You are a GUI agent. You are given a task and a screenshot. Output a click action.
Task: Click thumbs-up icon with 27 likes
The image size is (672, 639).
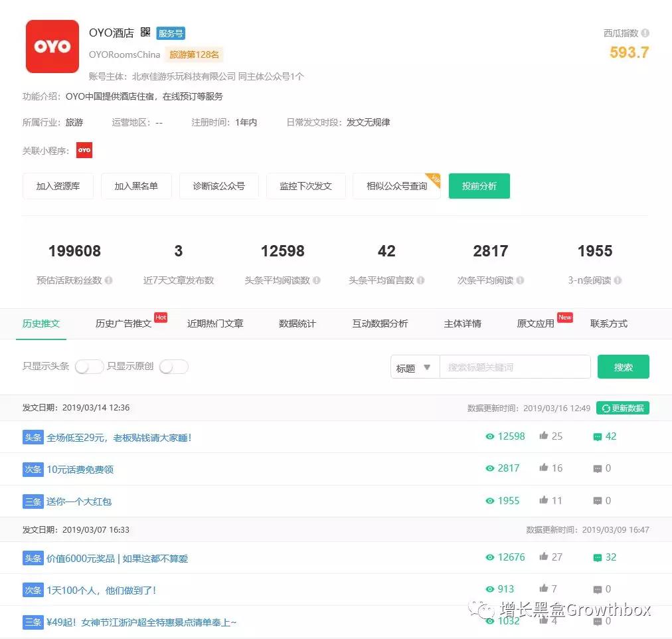pos(543,557)
